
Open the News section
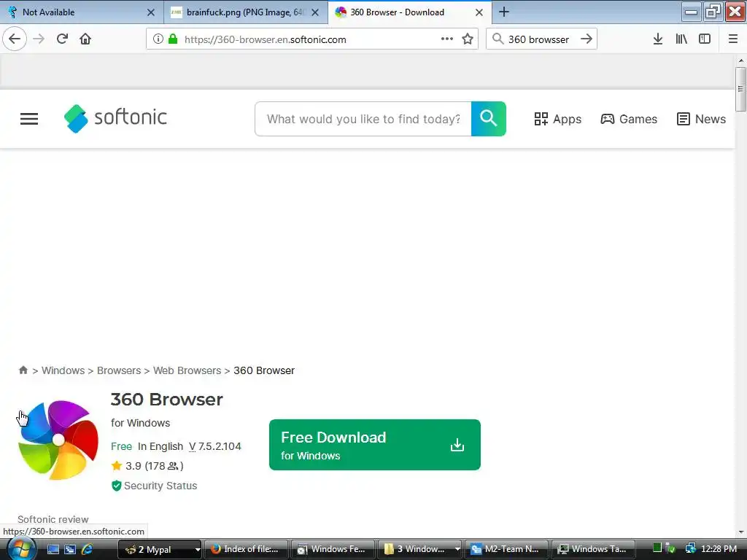(701, 119)
